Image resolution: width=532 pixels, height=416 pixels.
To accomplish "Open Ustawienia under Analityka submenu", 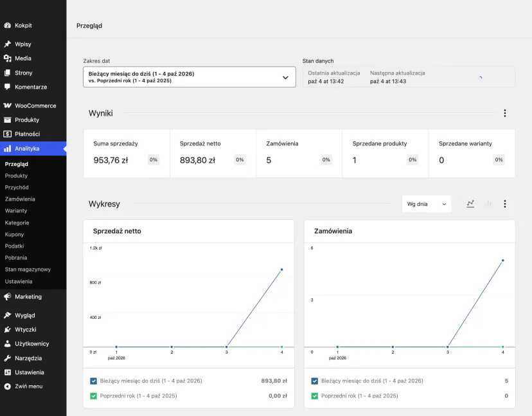I will pos(19,282).
